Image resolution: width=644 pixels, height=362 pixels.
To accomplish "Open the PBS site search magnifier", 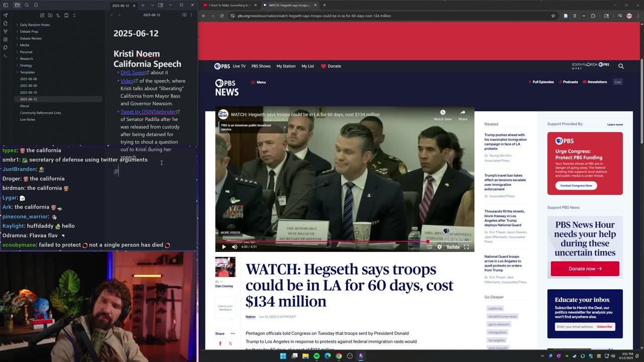I will point(621,66).
